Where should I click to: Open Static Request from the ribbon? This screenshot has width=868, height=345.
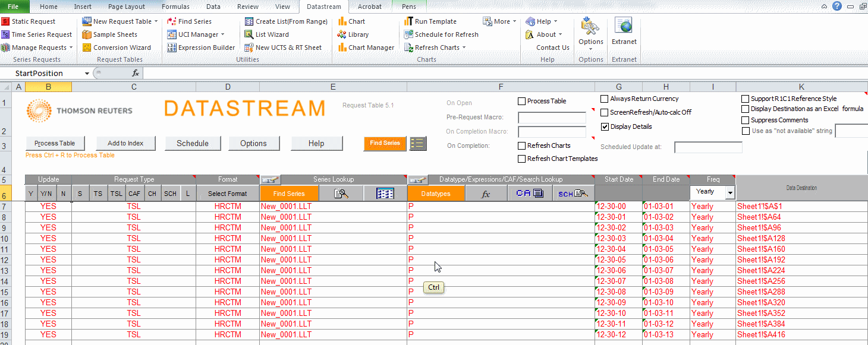point(29,21)
